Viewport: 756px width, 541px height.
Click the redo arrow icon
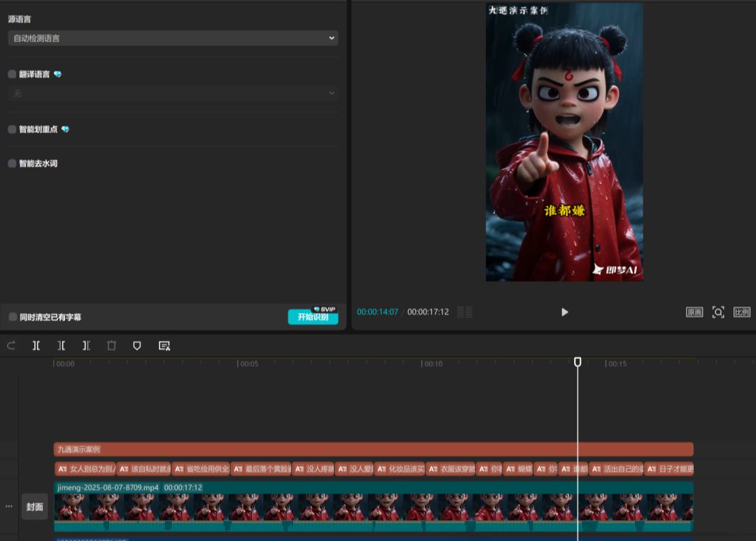[x=11, y=346]
